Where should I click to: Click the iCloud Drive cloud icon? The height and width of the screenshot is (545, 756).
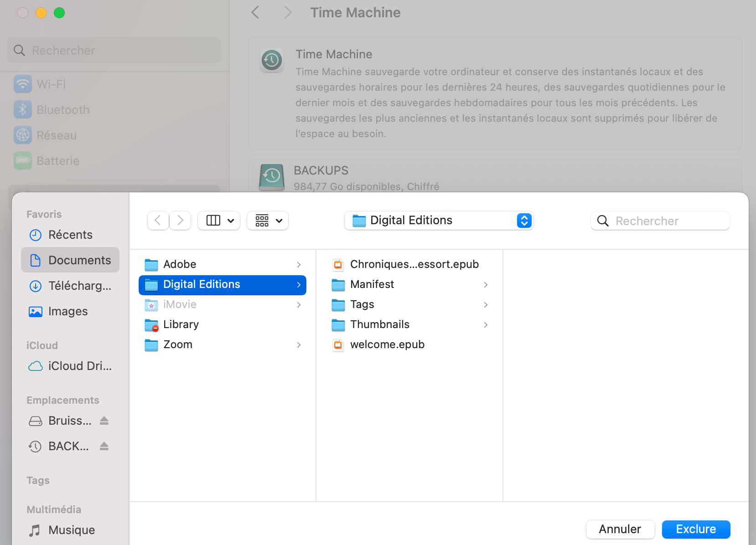click(36, 366)
